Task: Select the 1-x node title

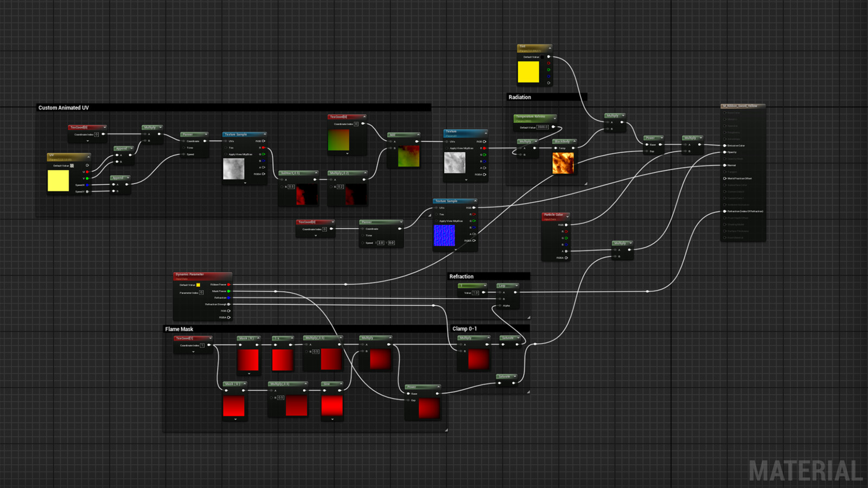Action: [x=277, y=338]
